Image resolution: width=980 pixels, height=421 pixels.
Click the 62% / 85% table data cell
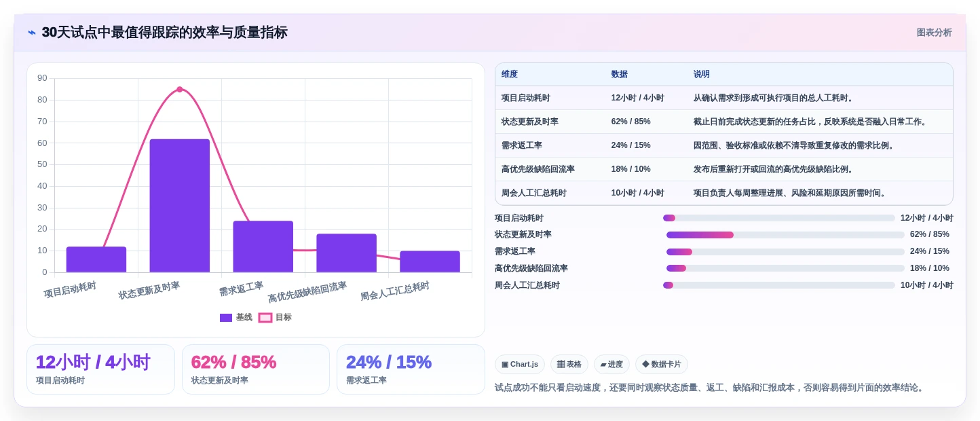(x=631, y=122)
